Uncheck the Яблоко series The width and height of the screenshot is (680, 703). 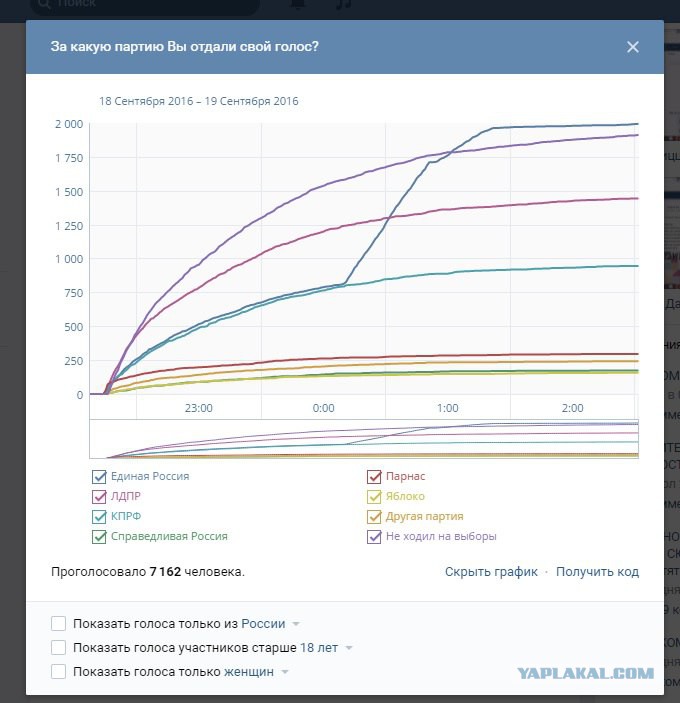coord(374,497)
